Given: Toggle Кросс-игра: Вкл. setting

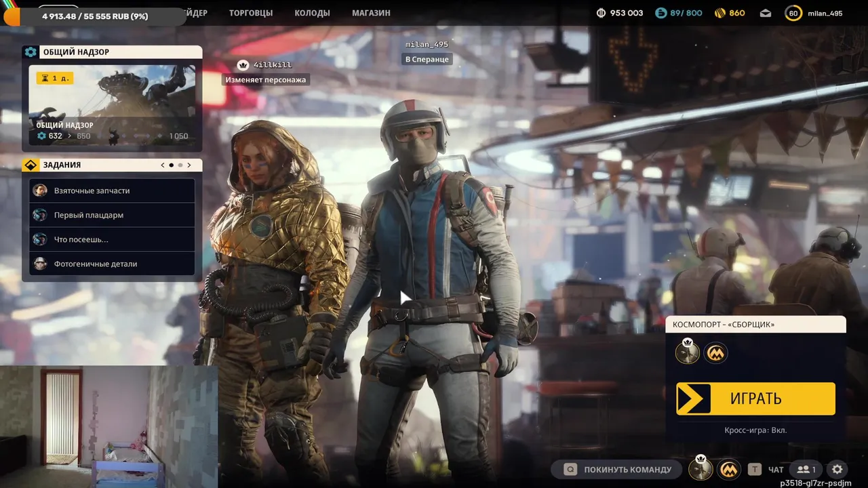Looking at the screenshot, I should pyautogui.click(x=755, y=430).
